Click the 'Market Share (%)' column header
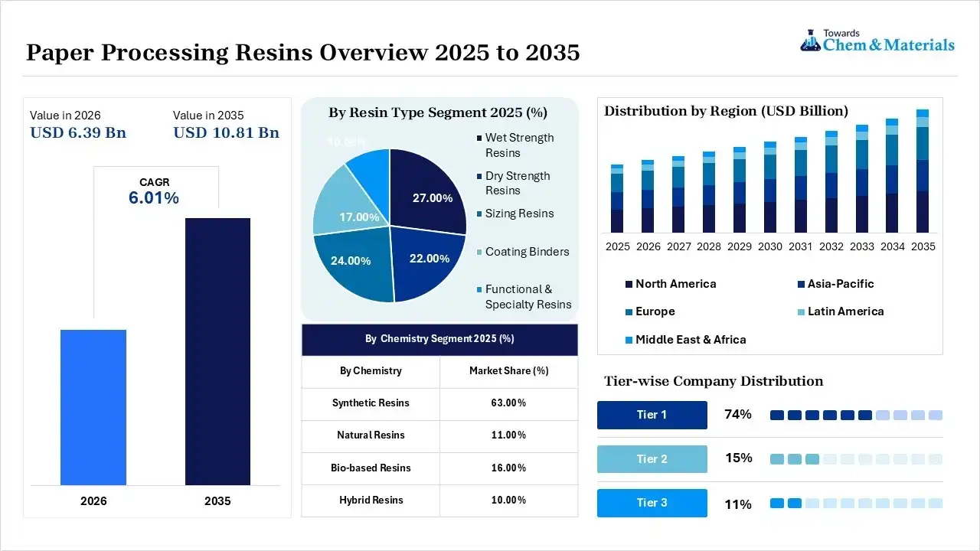 tap(509, 371)
